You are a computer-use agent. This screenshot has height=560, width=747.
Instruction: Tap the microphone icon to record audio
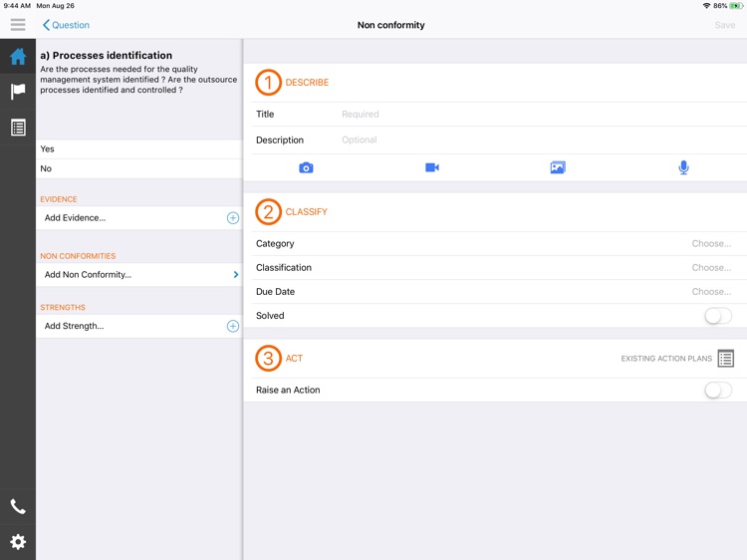tap(683, 168)
